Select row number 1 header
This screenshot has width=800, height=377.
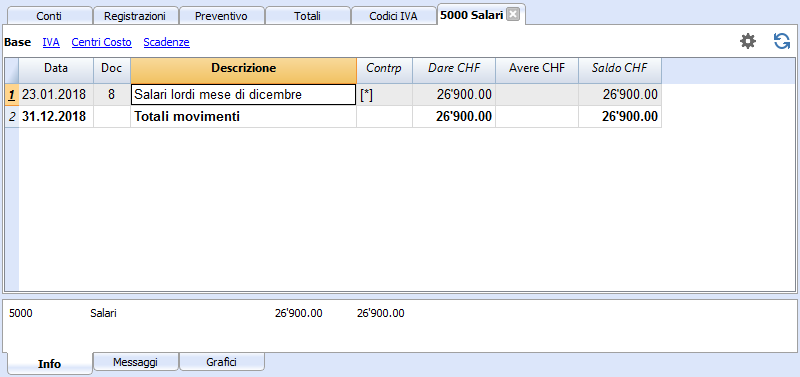point(12,94)
